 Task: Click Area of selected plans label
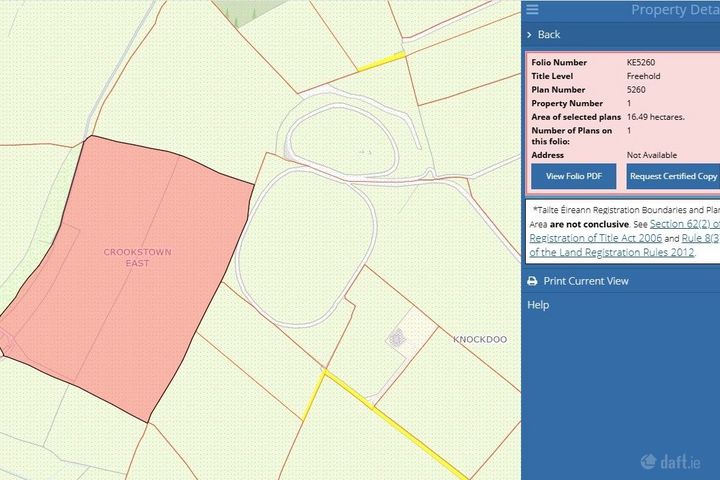point(576,117)
